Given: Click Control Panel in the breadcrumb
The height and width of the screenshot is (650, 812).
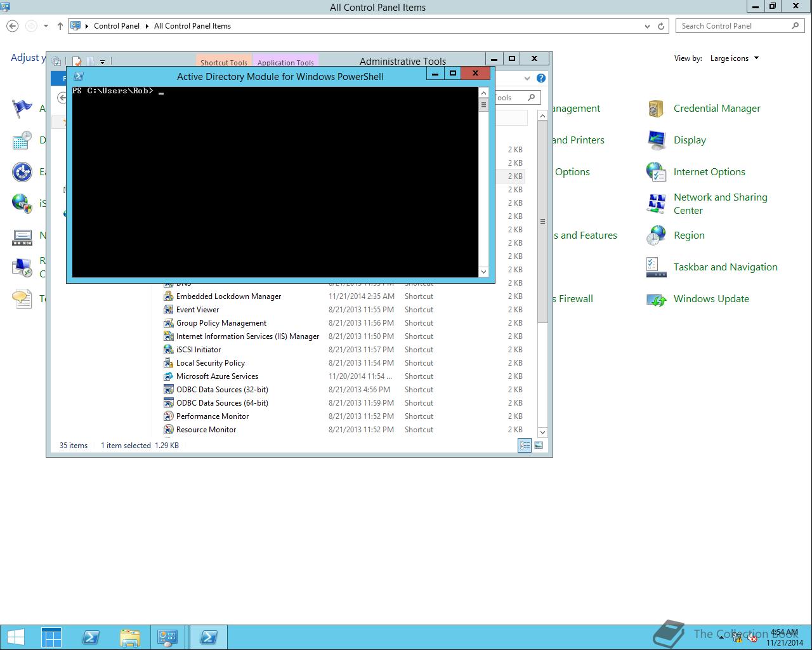Looking at the screenshot, I should point(117,26).
